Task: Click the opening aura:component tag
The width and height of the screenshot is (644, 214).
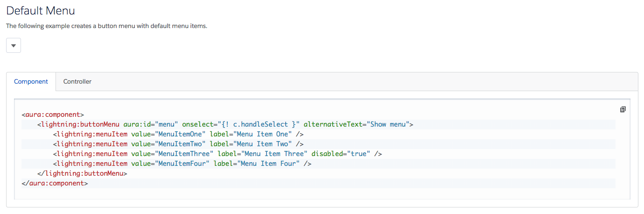Action: coord(53,114)
